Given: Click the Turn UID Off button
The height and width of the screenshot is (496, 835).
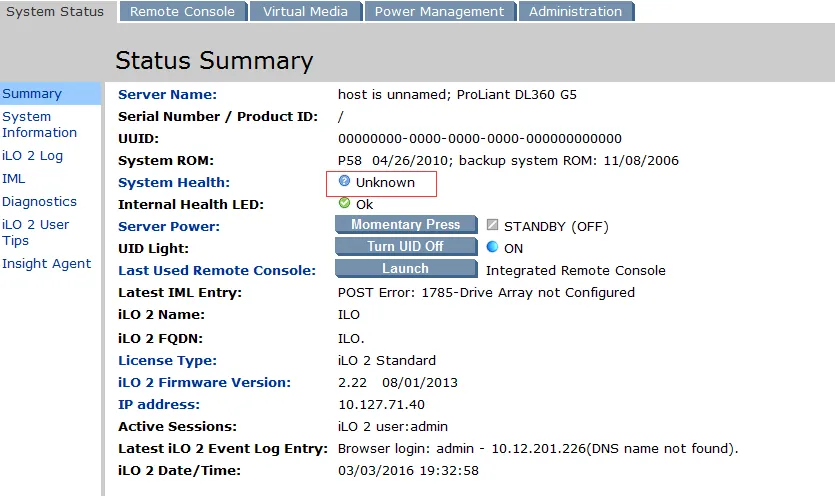Looking at the screenshot, I should (x=405, y=246).
